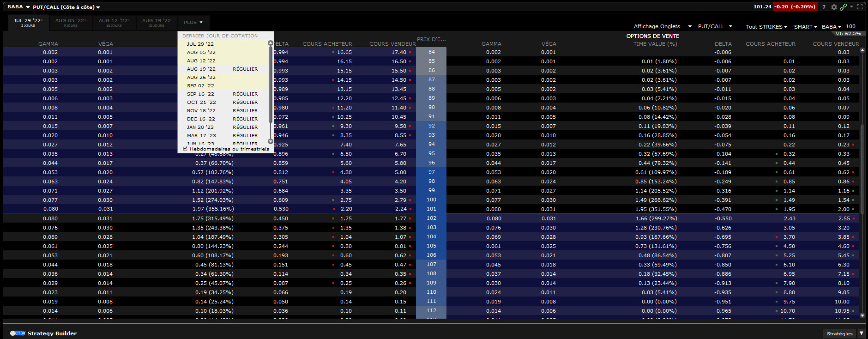Open the help question mark icon
The height and width of the screenshot is (339, 868).
[x=824, y=7]
